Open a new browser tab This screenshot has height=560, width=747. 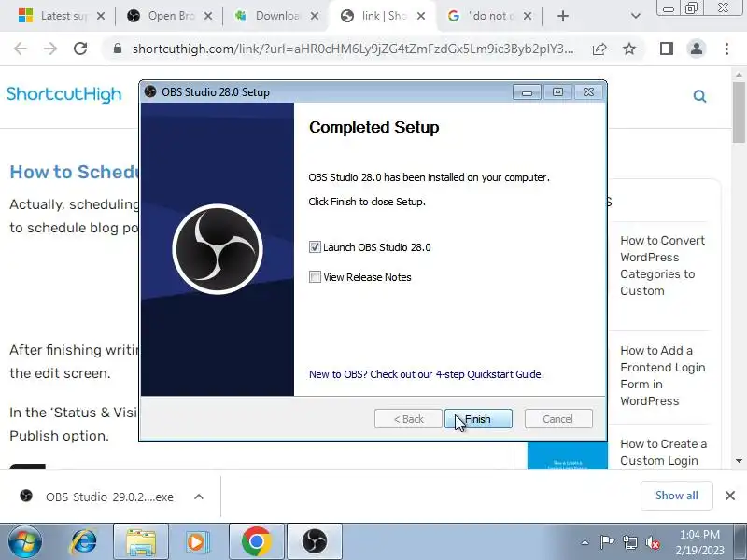click(x=563, y=16)
